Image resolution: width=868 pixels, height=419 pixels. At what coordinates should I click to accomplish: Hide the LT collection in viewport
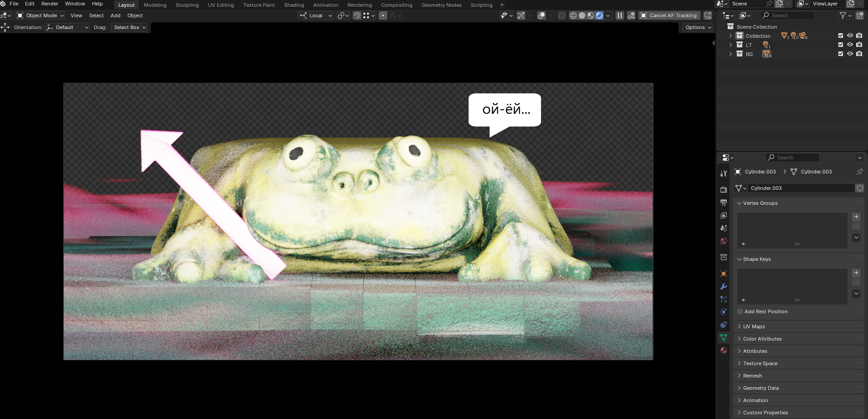pyautogui.click(x=850, y=45)
